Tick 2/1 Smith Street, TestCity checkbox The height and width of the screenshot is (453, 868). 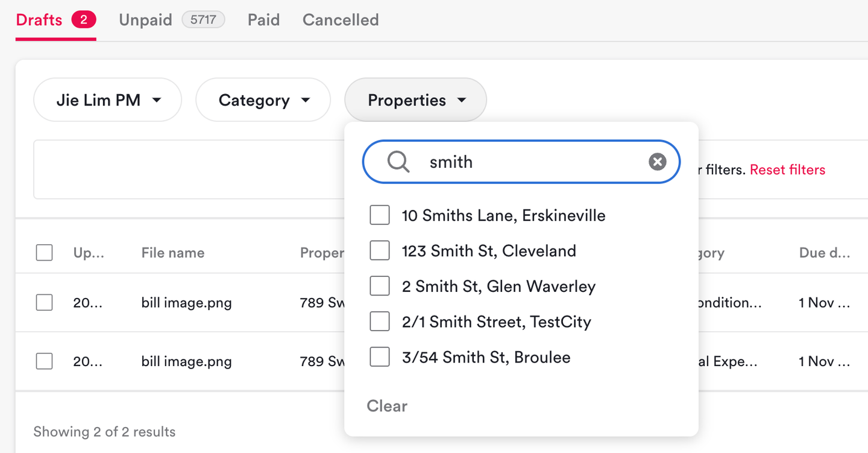(380, 322)
